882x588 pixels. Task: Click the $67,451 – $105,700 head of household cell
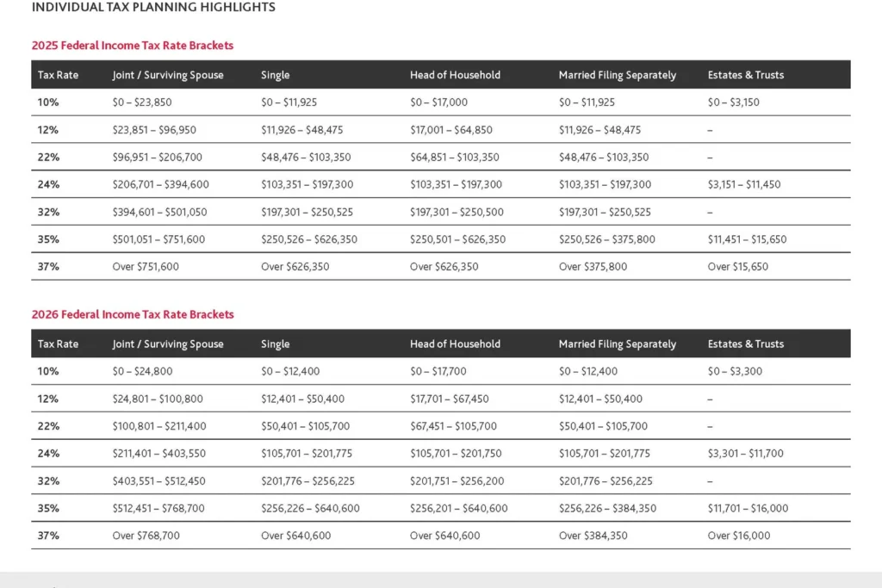(x=453, y=426)
